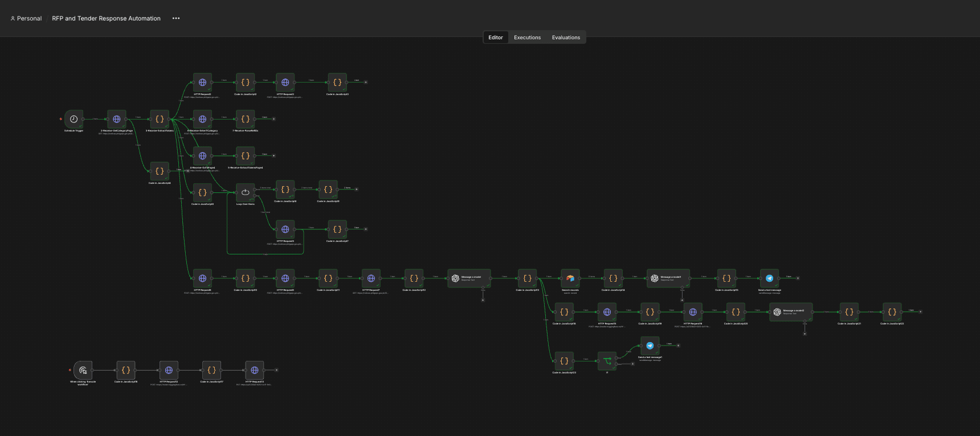Open the Code in JavaScript23 node
The width and height of the screenshot is (980, 436).
coord(564,361)
